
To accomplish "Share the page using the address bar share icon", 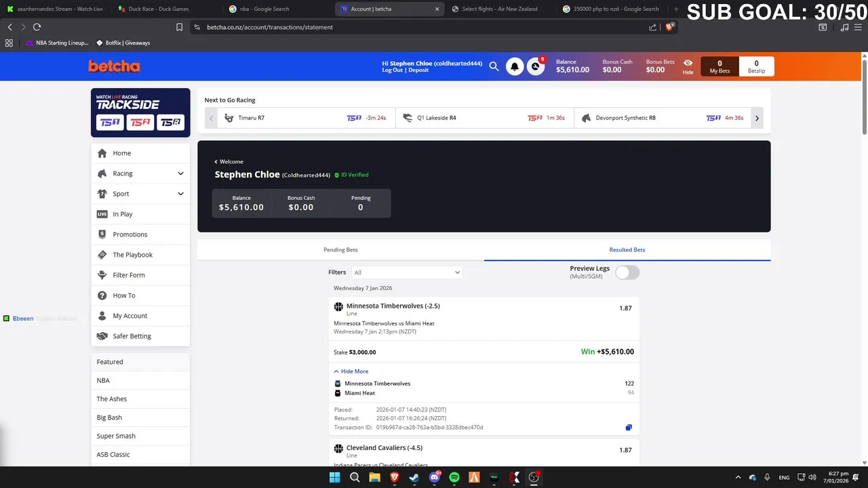I will pos(652,27).
